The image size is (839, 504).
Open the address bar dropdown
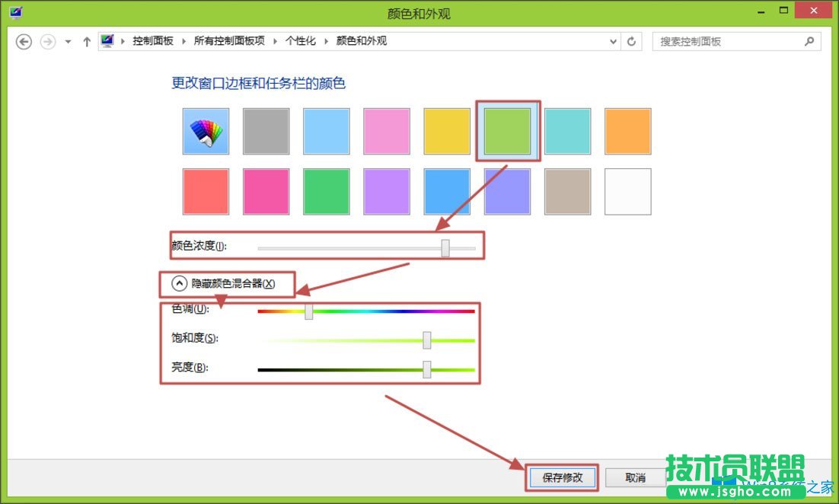[x=613, y=41]
